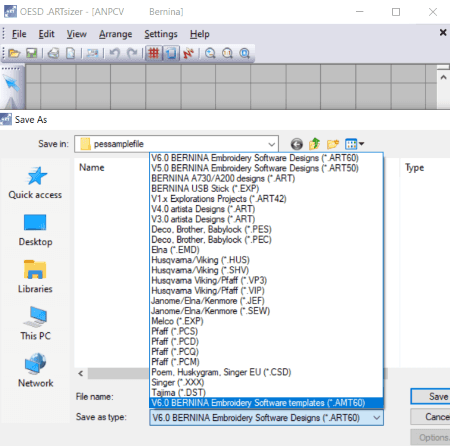This screenshot has width=450, height=446.
Task: Choose V6.0 BERNINA Software templates (*.AMT60)
Action: [x=266, y=403]
